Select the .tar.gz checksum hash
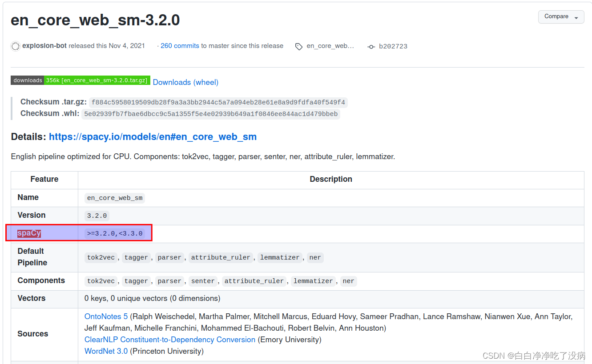The height and width of the screenshot is (364, 592). [218, 102]
